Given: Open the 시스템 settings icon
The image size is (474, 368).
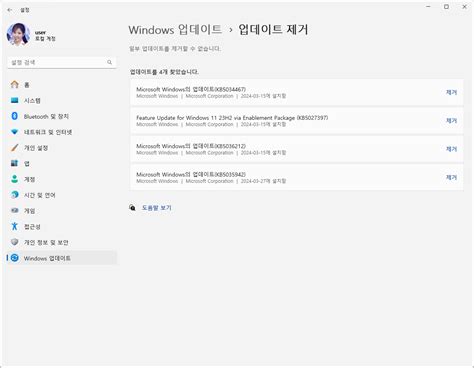Looking at the screenshot, I should tap(14, 100).
